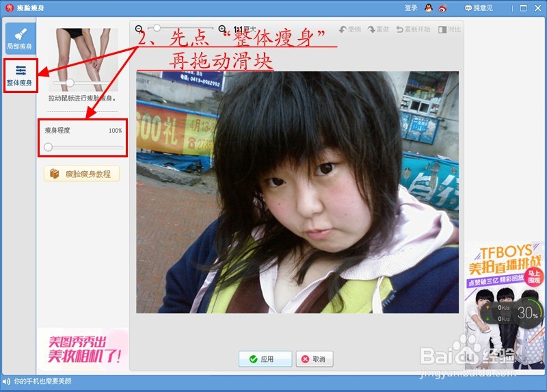
Task: Click the photo in the editing canvas
Action: 297,192
